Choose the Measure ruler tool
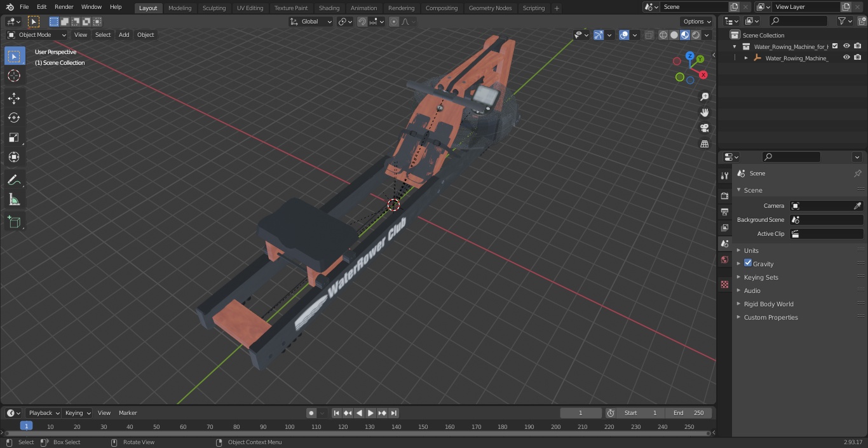868x448 pixels. pos(14,200)
